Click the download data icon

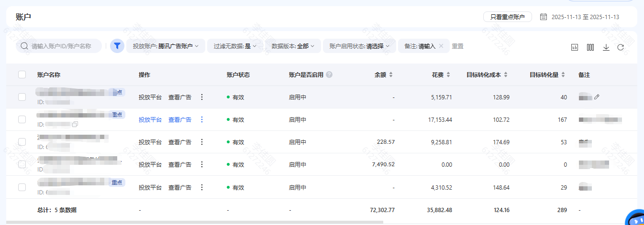click(606, 47)
